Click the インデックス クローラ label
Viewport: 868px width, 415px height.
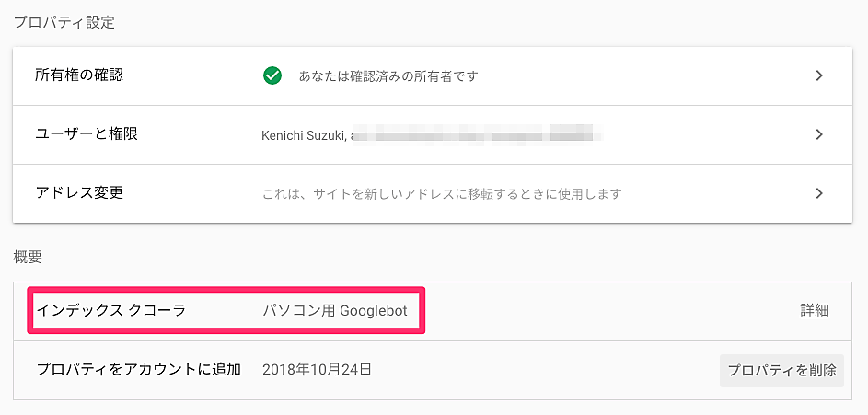point(111,311)
